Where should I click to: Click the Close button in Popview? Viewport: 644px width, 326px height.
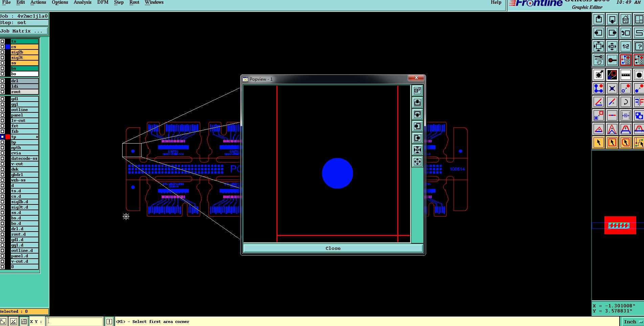click(x=333, y=248)
